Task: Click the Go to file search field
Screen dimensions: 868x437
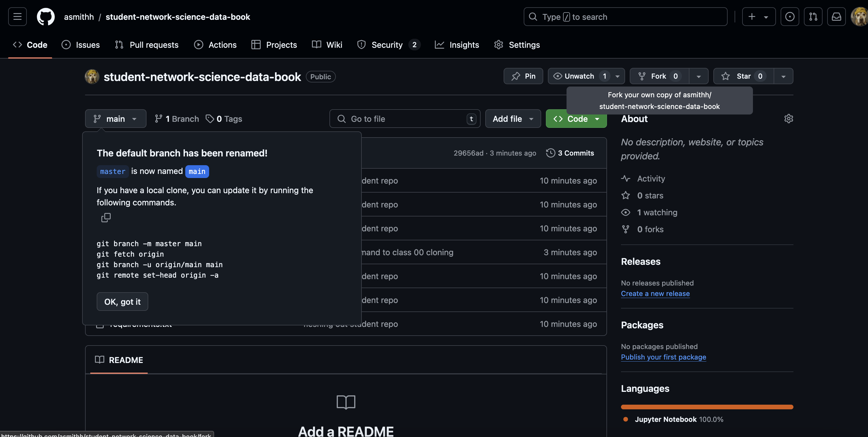Action: click(x=405, y=119)
